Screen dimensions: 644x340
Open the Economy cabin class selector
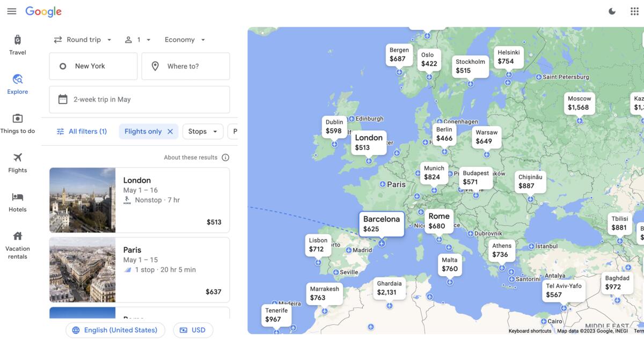pyautogui.click(x=184, y=39)
